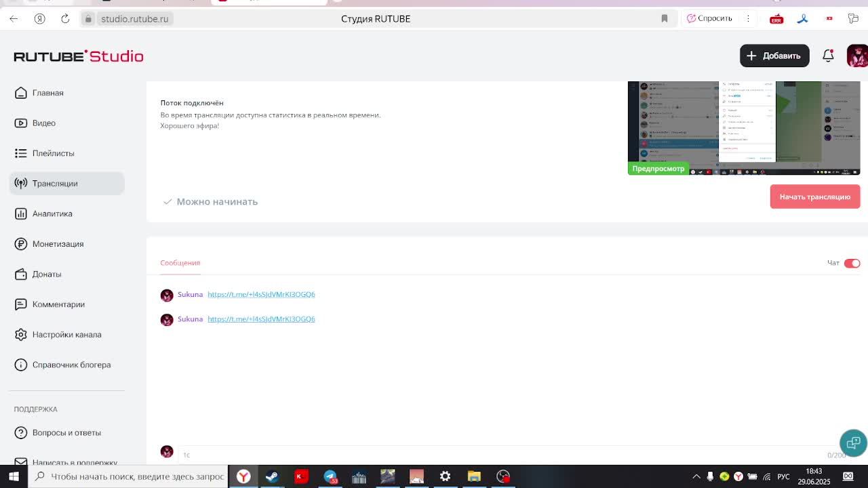868x488 pixels.
Task: Click the red ERR extension icon
Action: [x=776, y=19]
